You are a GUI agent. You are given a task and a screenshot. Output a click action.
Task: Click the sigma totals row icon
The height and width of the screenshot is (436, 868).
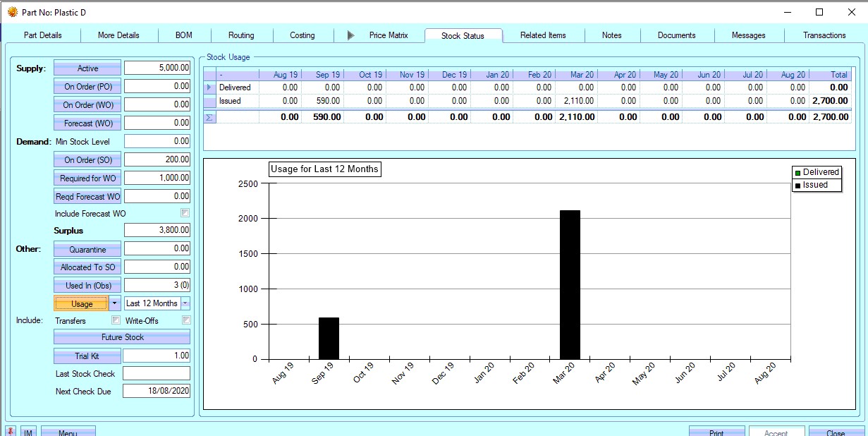click(x=209, y=117)
